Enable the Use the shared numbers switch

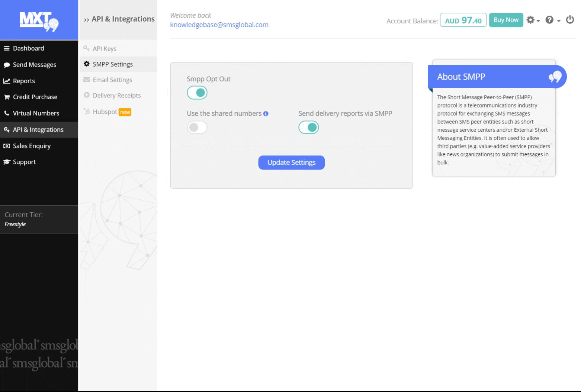[197, 128]
